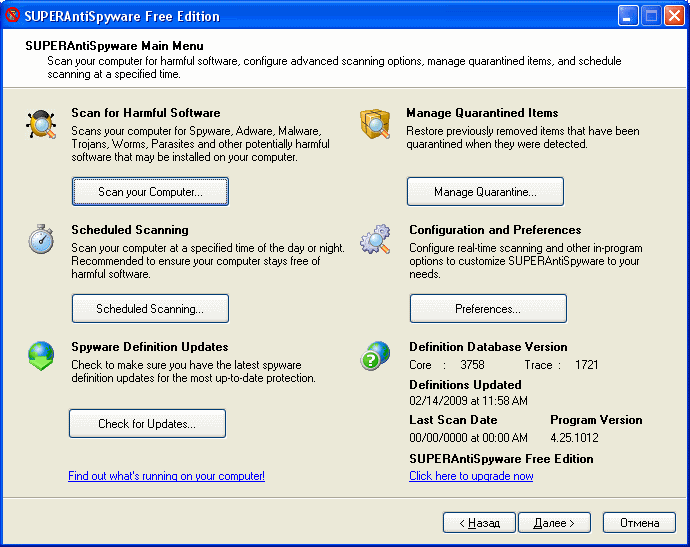Image resolution: width=690 pixels, height=547 pixels.
Task: Minimize the SUPERAntiSpyware window
Action: pos(628,16)
